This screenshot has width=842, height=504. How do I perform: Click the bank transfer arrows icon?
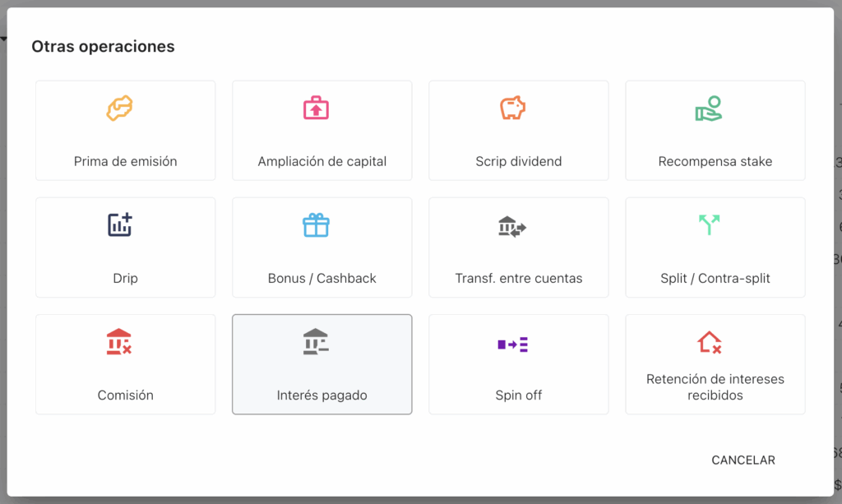(x=512, y=226)
